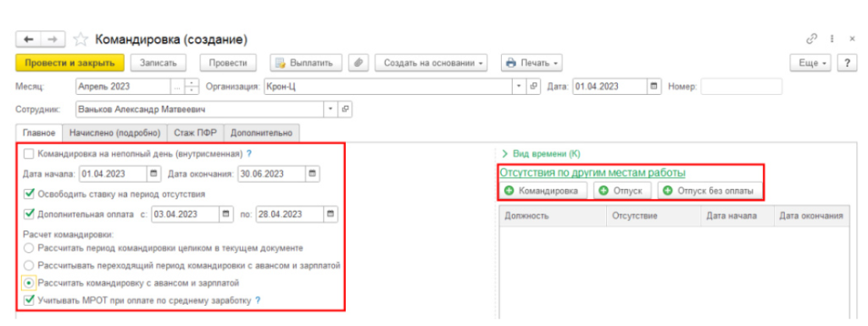Open Организация record via open-form icon

(534, 86)
